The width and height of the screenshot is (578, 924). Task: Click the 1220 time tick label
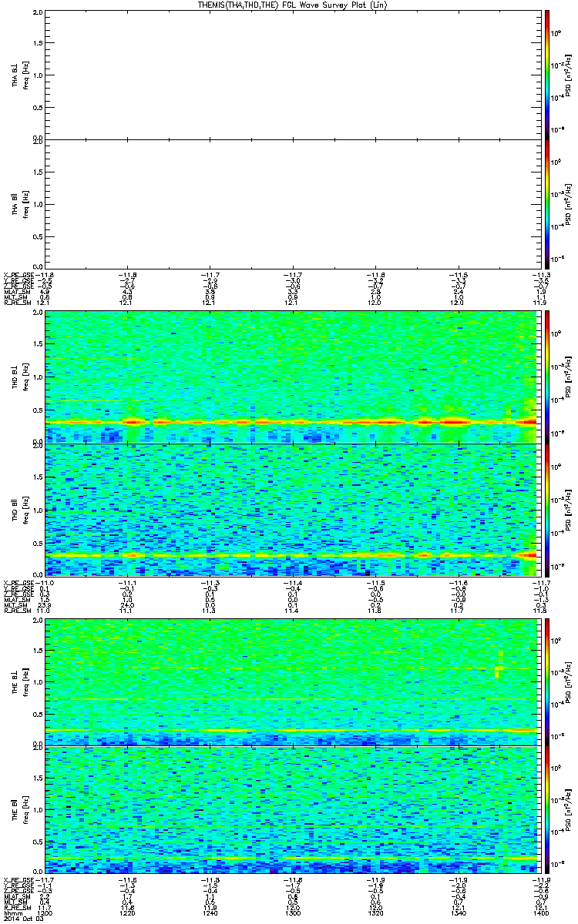[127, 912]
